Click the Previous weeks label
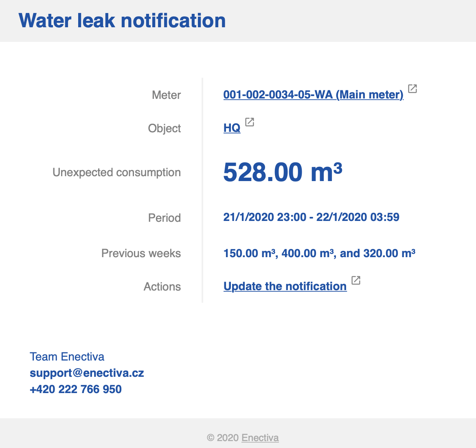Viewport: 476px width, 448px height. click(141, 254)
